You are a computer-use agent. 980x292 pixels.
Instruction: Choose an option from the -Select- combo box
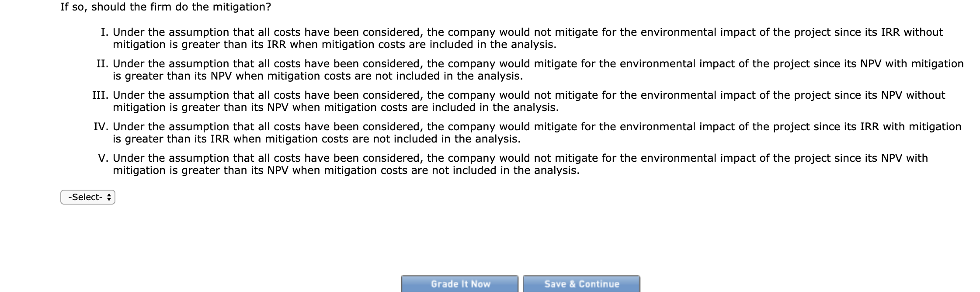(87, 197)
